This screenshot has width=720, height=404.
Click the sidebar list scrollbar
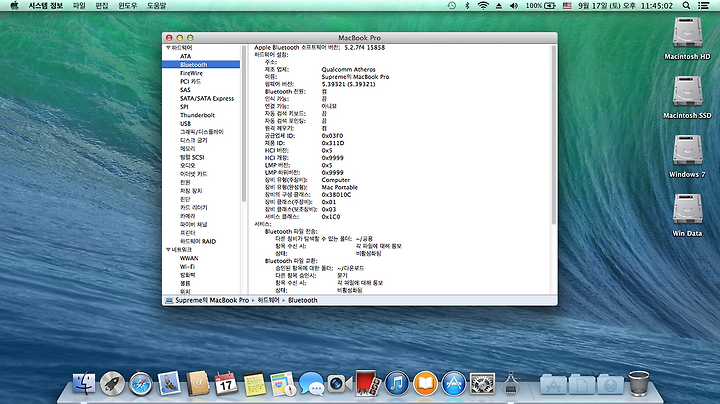click(244, 123)
